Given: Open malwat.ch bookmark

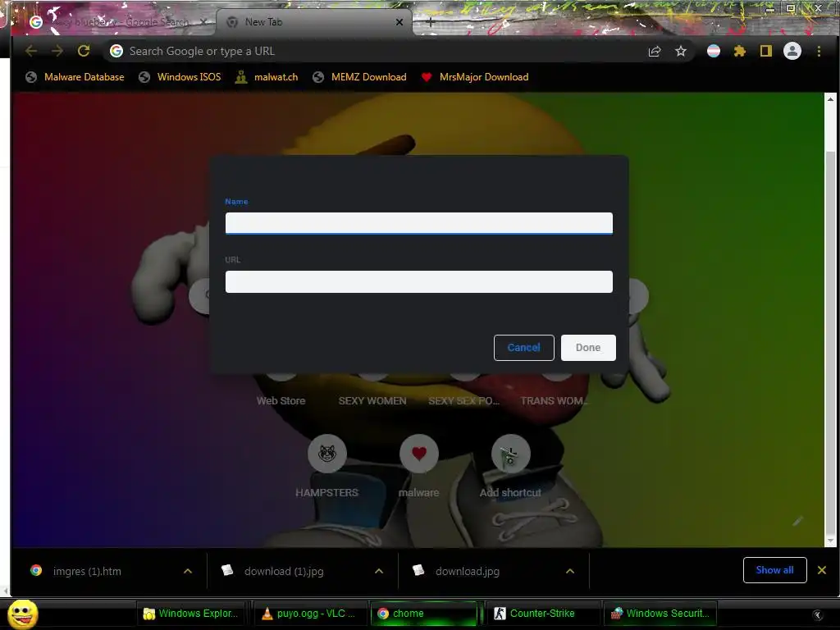Looking at the screenshot, I should tap(267, 77).
